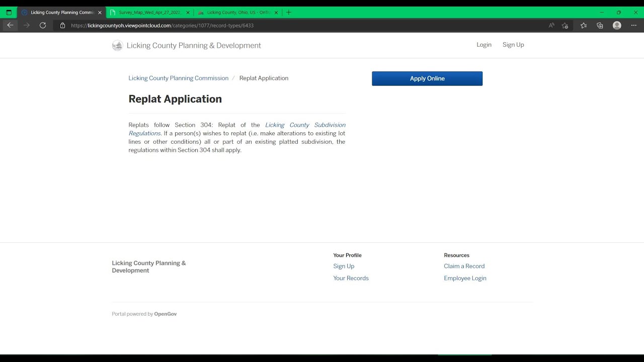Open Your Records link
The height and width of the screenshot is (362, 644).
click(351, 278)
